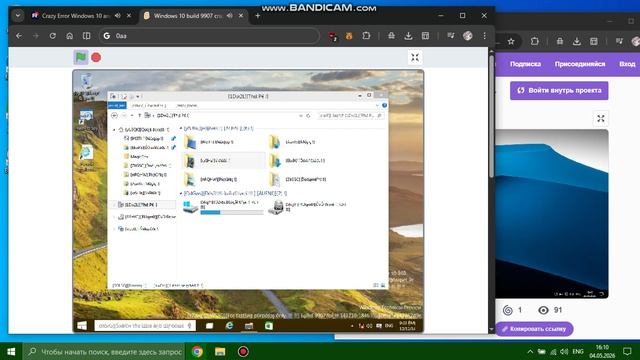Open the volume control in the host system tray
Screen dimensions: 640x360
click(564, 351)
